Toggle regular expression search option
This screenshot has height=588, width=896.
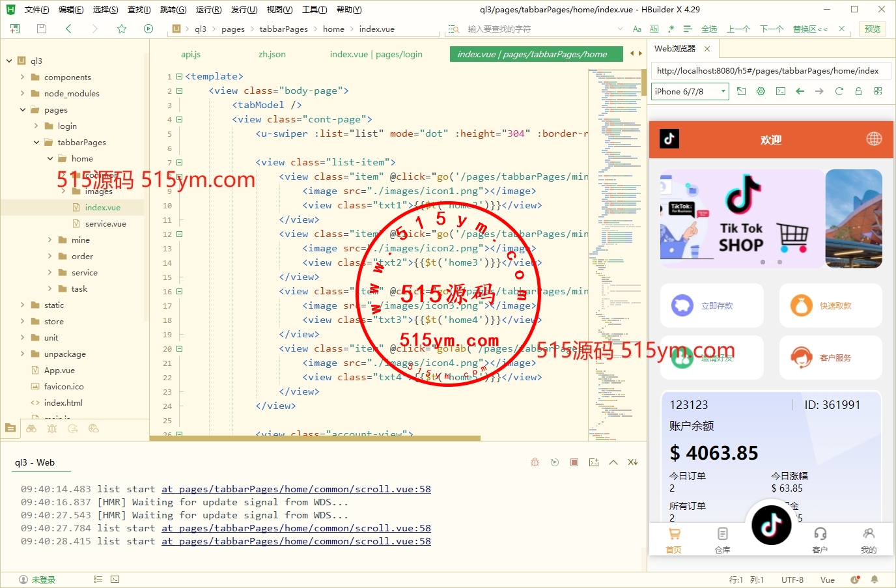tap(671, 29)
